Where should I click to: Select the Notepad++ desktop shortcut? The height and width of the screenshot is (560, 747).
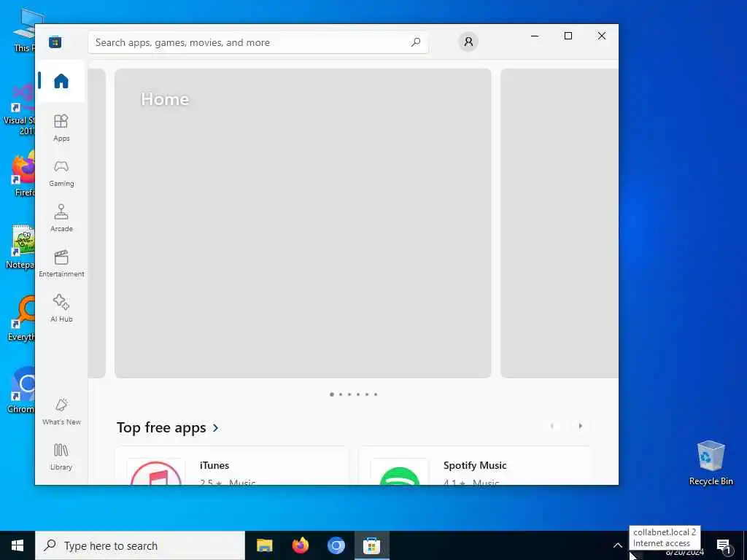pyautogui.click(x=20, y=246)
